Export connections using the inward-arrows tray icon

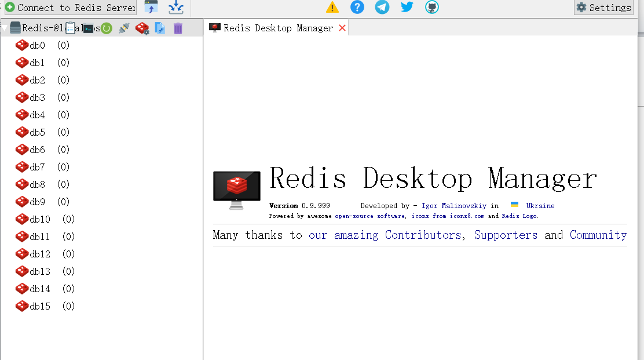point(176,7)
